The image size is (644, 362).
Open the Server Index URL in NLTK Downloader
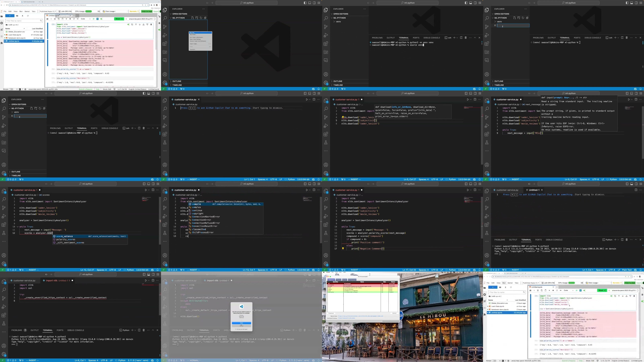point(360,316)
